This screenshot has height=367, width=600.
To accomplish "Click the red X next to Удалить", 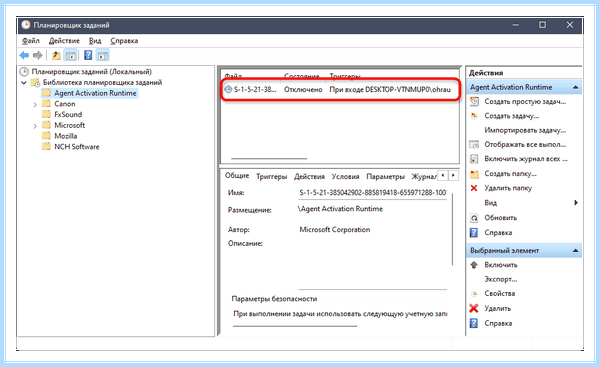I will (474, 308).
